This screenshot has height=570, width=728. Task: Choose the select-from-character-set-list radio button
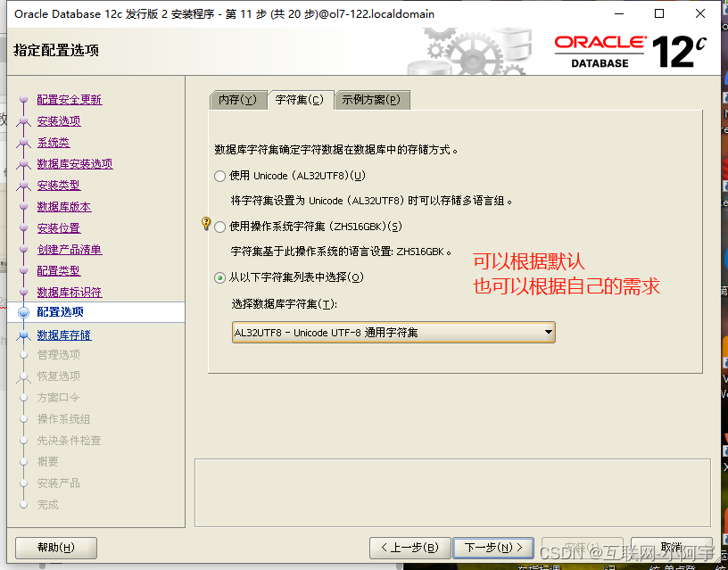click(220, 277)
